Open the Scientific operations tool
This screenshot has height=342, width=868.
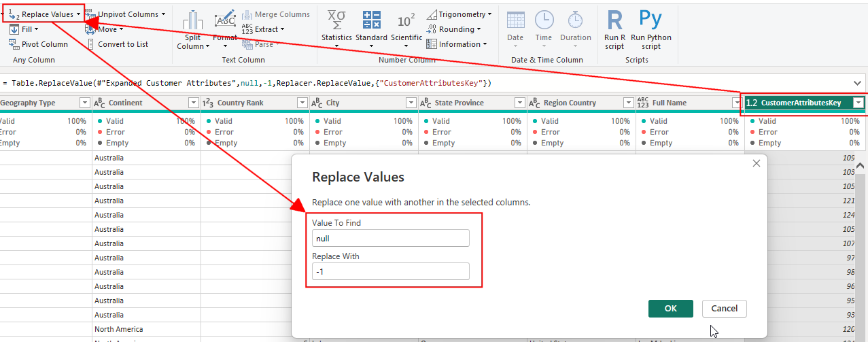(406, 29)
